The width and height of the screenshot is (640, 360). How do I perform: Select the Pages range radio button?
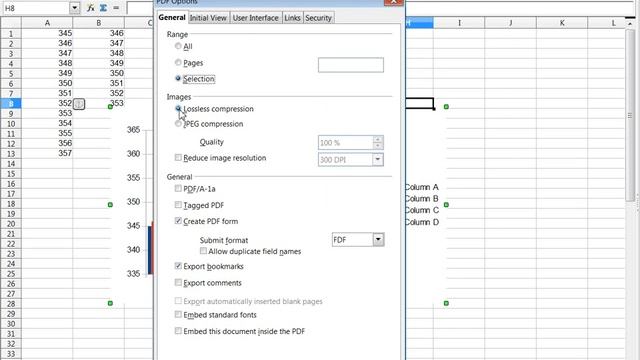178,62
